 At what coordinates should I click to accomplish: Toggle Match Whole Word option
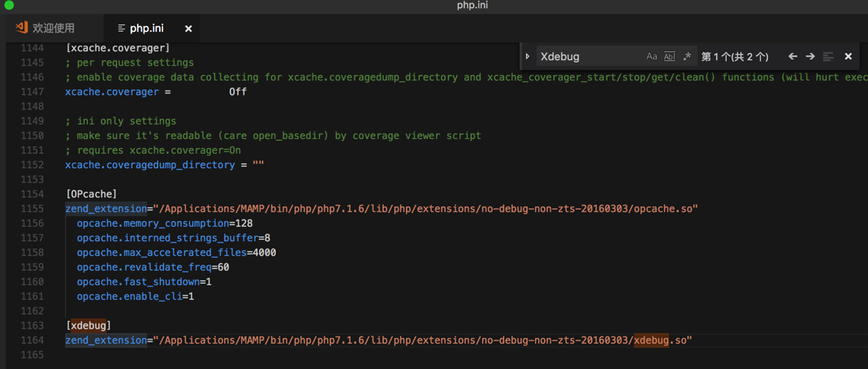(670, 57)
